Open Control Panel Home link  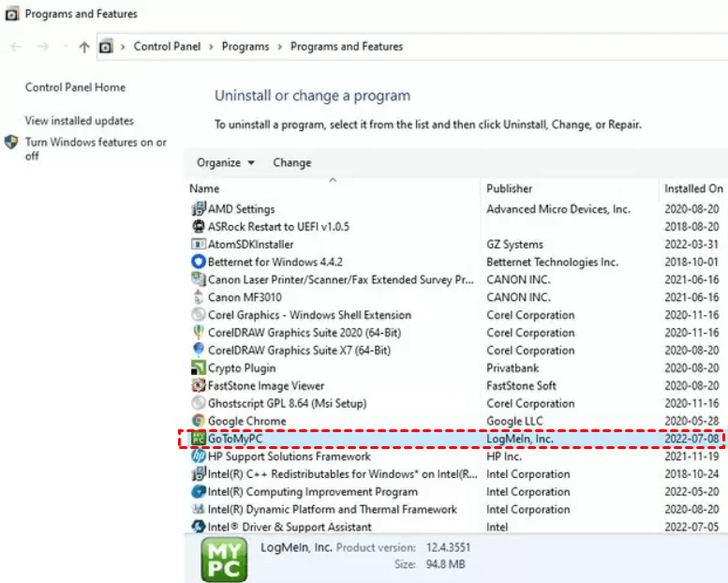pyautogui.click(x=75, y=87)
